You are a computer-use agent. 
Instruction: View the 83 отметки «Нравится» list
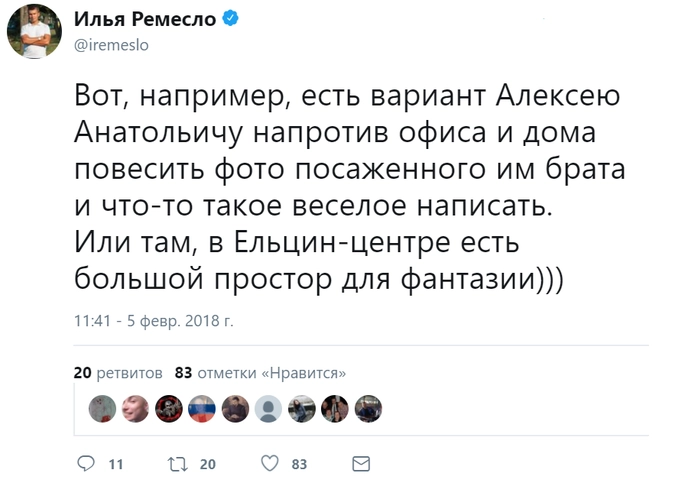point(260,373)
